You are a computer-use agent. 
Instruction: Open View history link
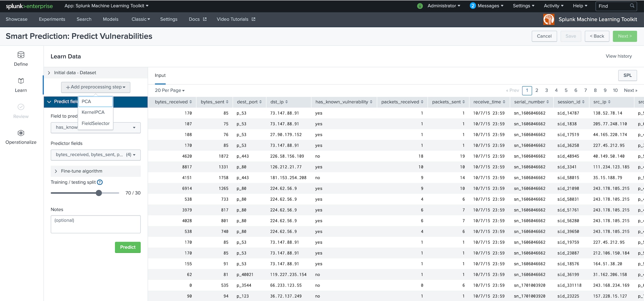tap(619, 56)
